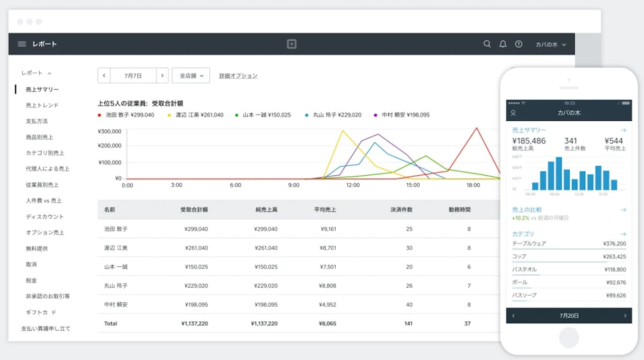The height and width of the screenshot is (360, 644).
Task: Click the 受取合計額 column header
Action: (194, 209)
